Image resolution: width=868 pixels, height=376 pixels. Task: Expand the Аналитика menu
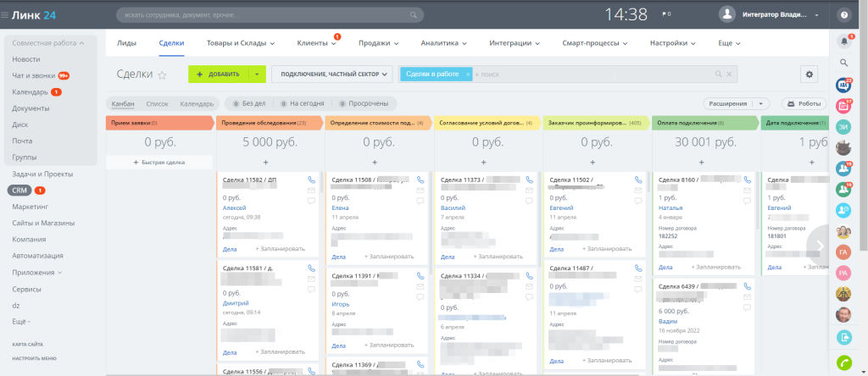coord(443,43)
